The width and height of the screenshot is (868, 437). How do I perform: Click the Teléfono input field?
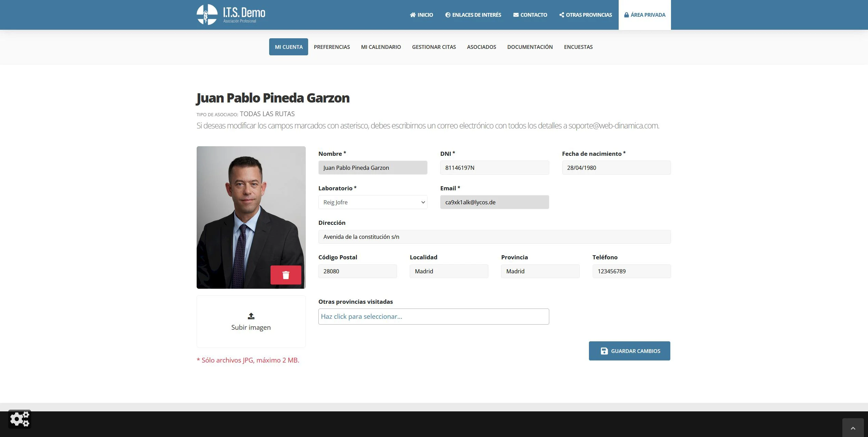(631, 271)
